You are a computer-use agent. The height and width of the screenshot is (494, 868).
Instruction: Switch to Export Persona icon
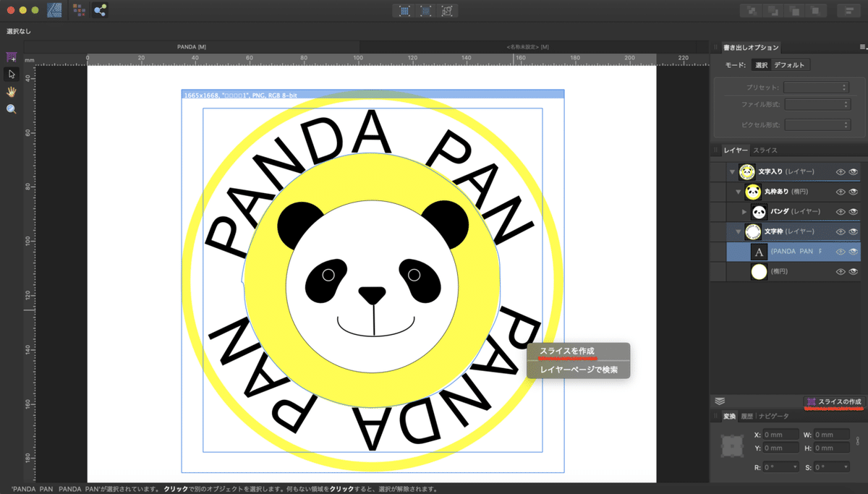point(100,10)
